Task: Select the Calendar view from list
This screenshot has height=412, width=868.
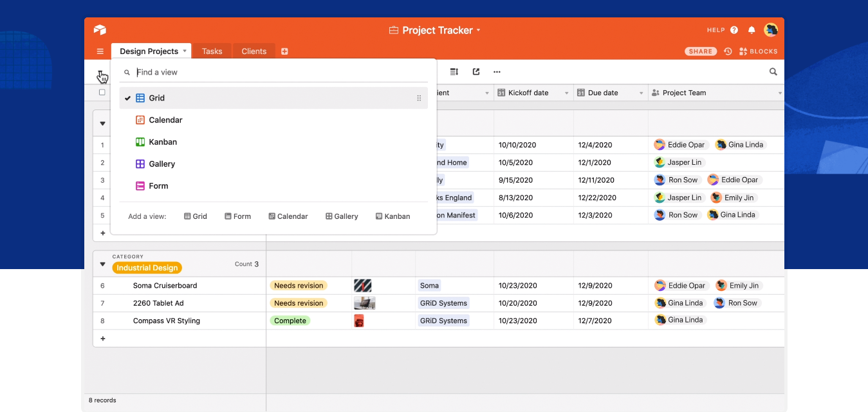Action: (165, 120)
